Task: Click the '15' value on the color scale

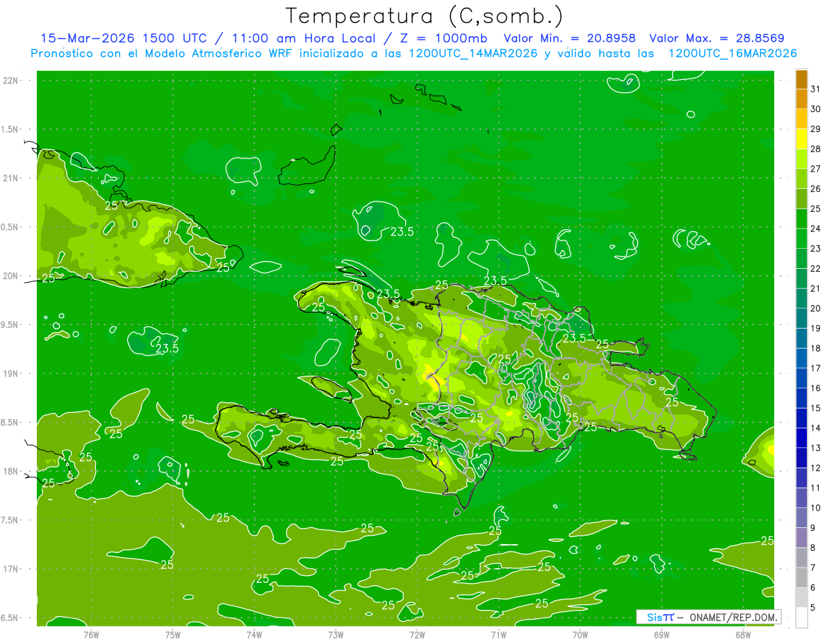Action: [x=815, y=408]
